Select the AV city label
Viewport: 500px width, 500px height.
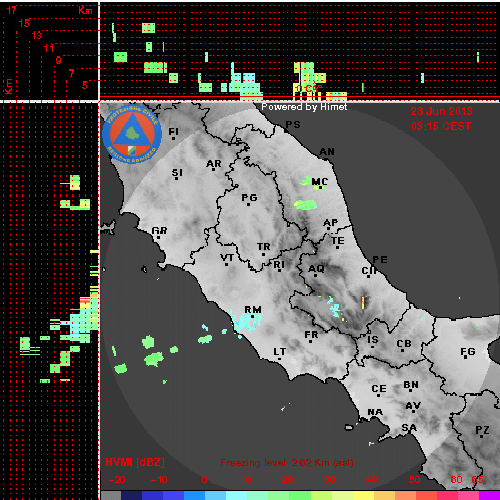point(413,406)
